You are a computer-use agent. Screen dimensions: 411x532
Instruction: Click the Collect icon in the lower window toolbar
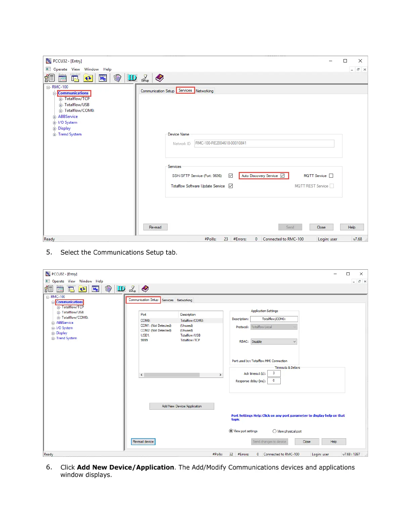coord(71,289)
